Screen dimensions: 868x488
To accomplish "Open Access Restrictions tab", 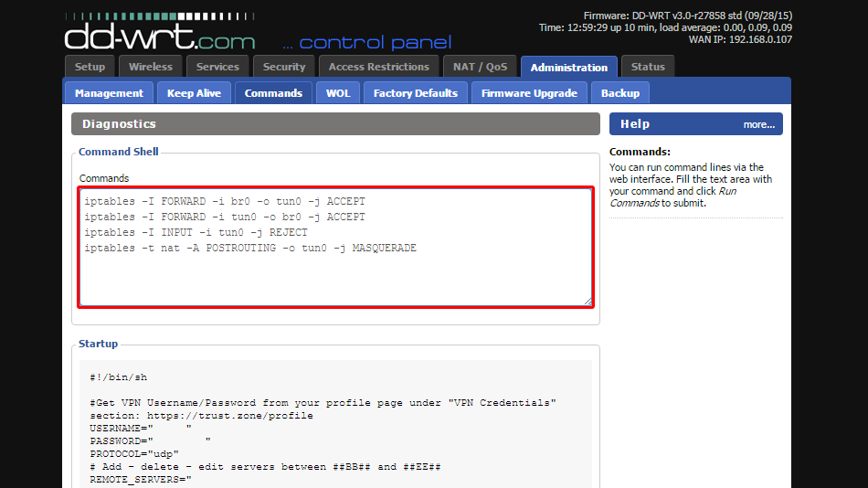I will coord(378,67).
